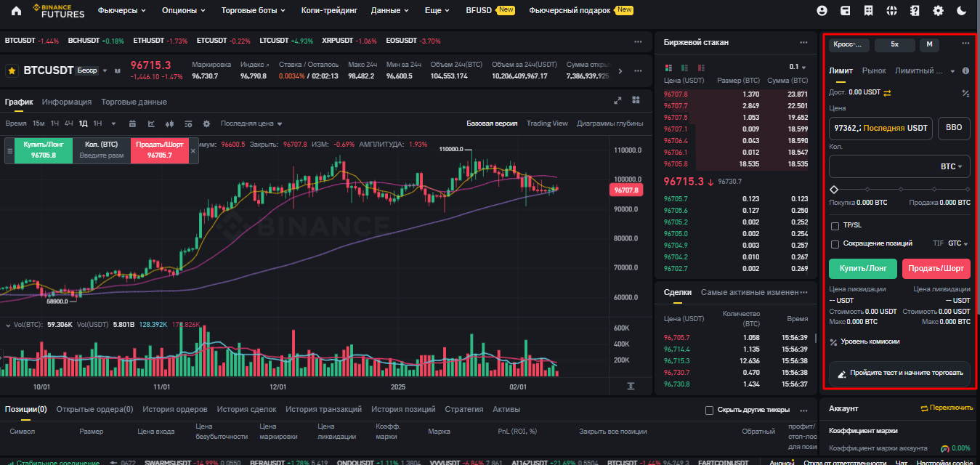Open order panel three-dot menu
Viewport: 980px width, 465px height.
pos(965,43)
